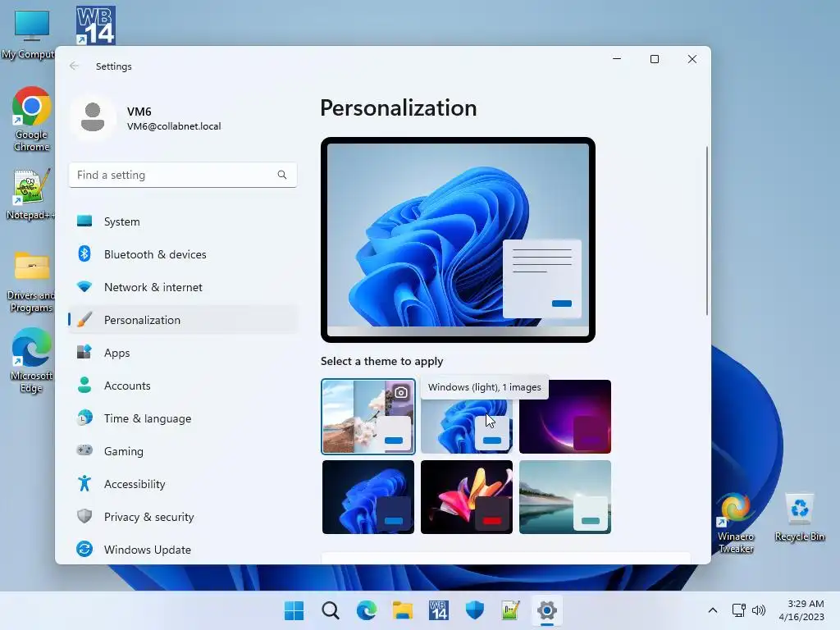This screenshot has width=840, height=630.
Task: Open the blue shield app on taskbar
Action: pos(475,610)
